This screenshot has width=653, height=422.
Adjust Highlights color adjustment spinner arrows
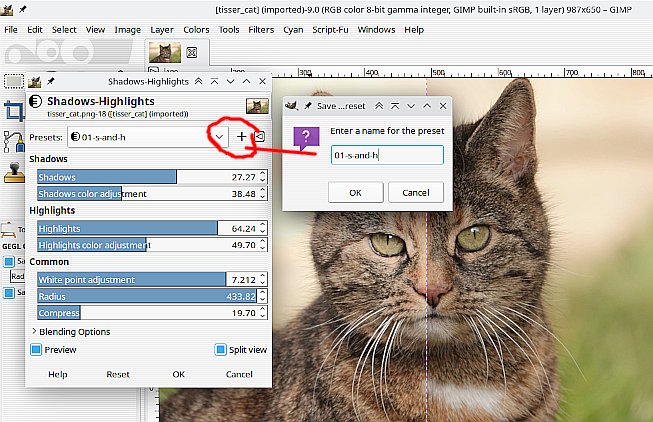tap(262, 245)
